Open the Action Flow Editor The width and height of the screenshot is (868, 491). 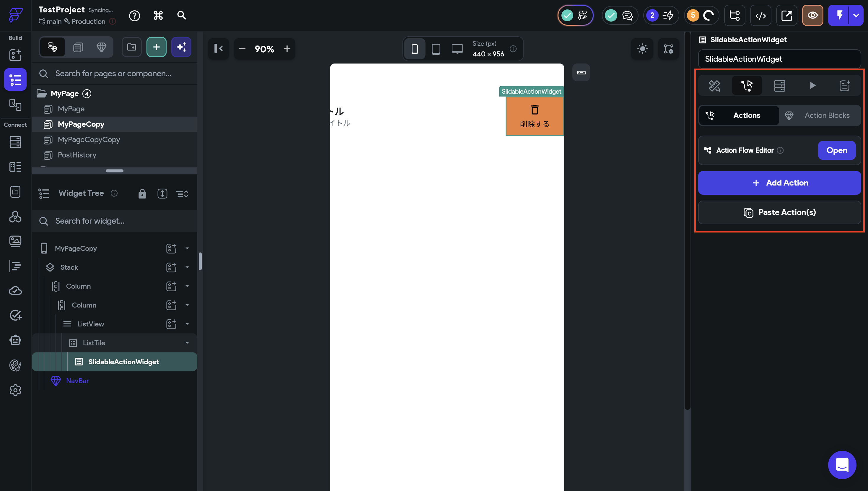(836, 150)
